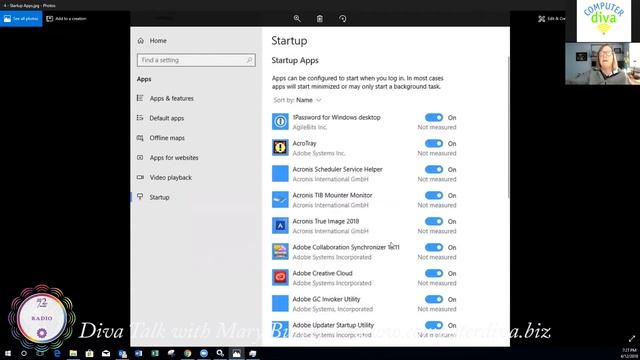Disable Acronis Scheduler Service Helper startup
The image size is (640, 360).
pos(433,169)
